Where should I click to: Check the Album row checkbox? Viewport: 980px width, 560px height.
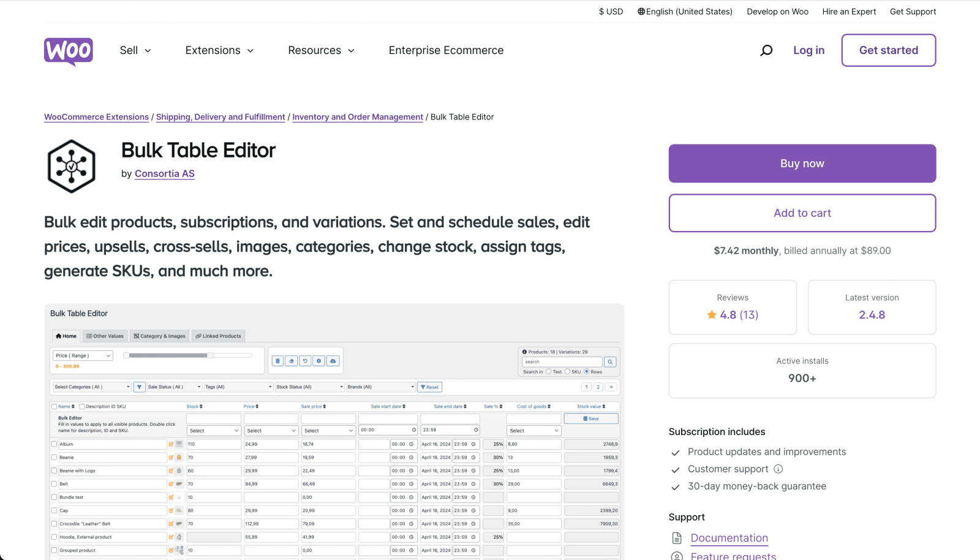pyautogui.click(x=55, y=444)
